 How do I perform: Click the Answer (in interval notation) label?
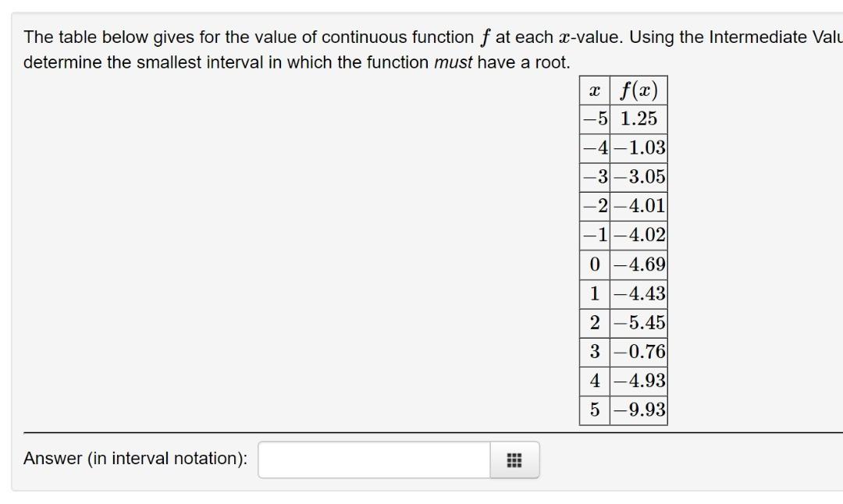click(137, 459)
